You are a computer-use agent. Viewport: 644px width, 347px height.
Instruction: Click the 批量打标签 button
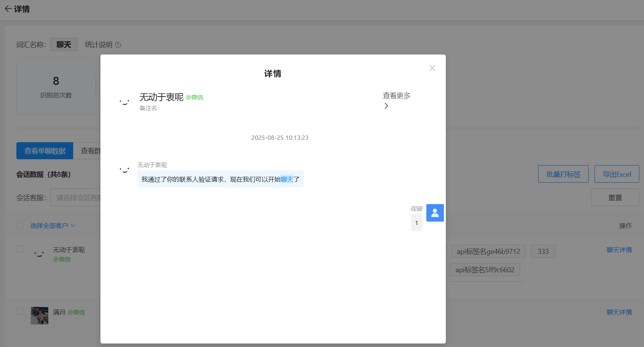(x=563, y=174)
